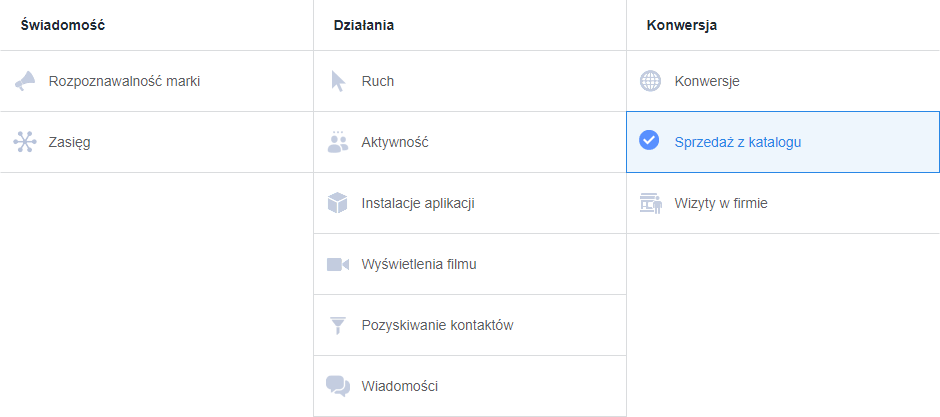The width and height of the screenshot is (940, 417).
Task: Click the funnel icon for Pozyskiwanie kontaktów
Action: click(x=338, y=325)
